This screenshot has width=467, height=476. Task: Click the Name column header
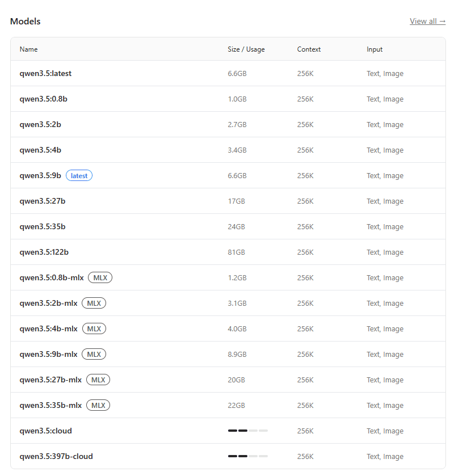pyautogui.click(x=28, y=49)
